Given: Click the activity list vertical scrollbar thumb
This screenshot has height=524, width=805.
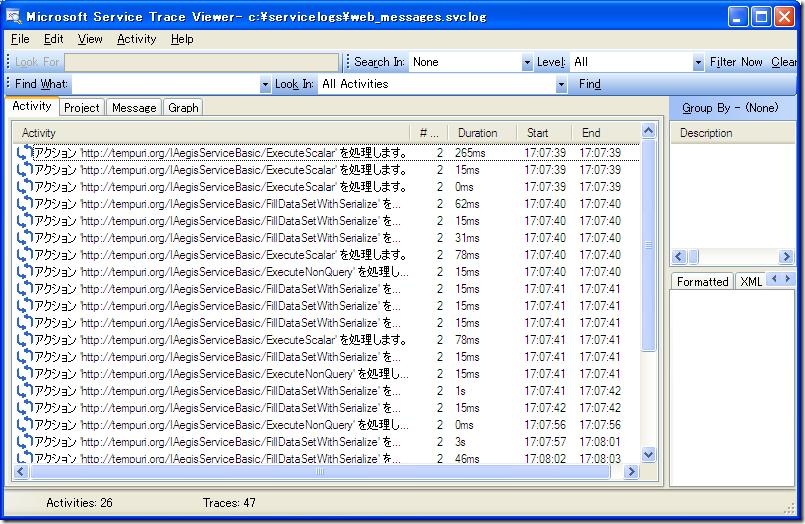Looking at the screenshot, I should point(648,245).
